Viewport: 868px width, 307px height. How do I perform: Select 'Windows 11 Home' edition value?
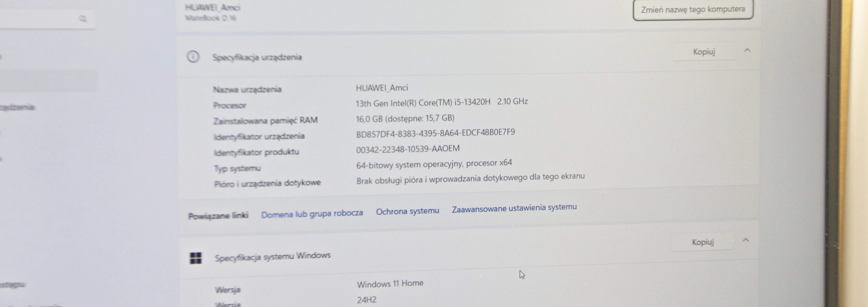tap(390, 284)
